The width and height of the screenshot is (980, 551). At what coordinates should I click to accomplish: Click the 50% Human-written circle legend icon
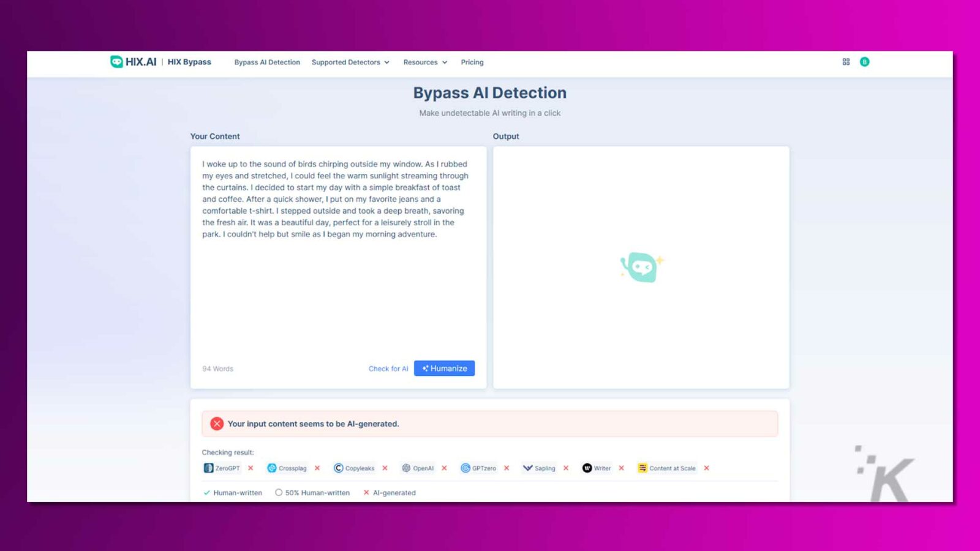click(279, 492)
